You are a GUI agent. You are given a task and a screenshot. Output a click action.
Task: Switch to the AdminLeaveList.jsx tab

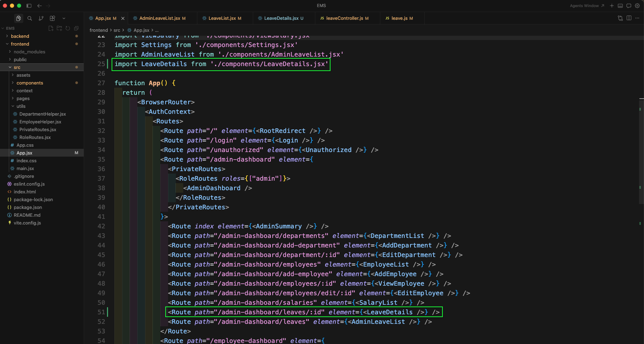point(160,18)
